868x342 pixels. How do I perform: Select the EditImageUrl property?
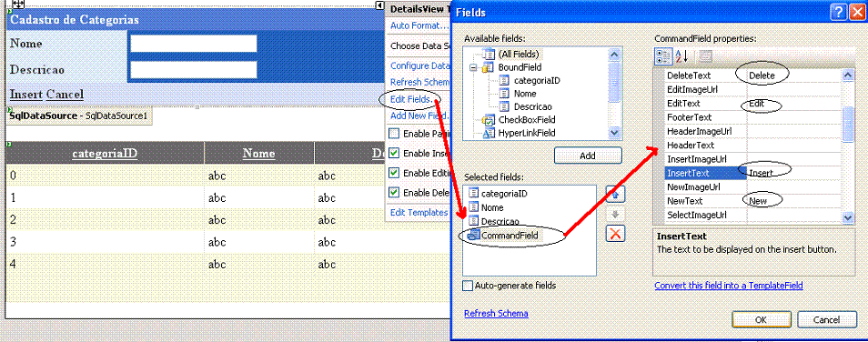tap(753, 89)
